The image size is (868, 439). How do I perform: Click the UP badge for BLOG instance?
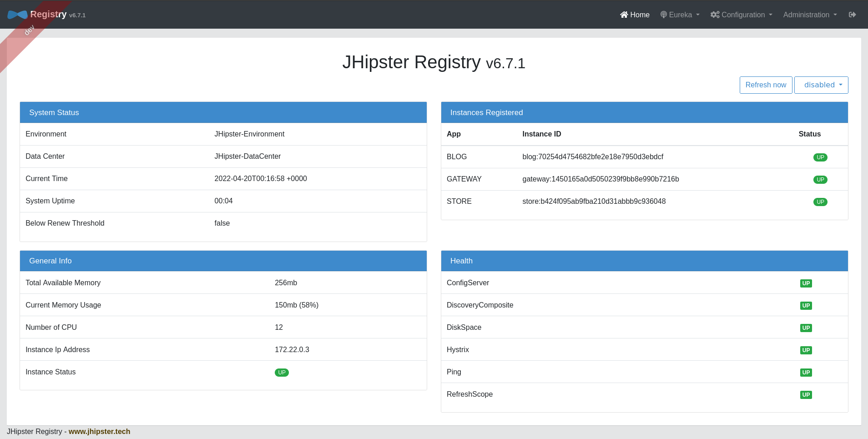[x=820, y=157]
